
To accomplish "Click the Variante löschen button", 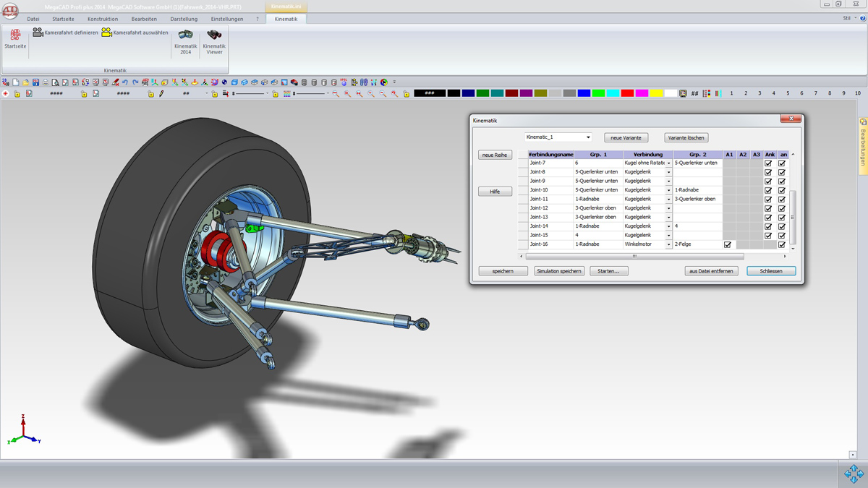I will click(x=686, y=137).
